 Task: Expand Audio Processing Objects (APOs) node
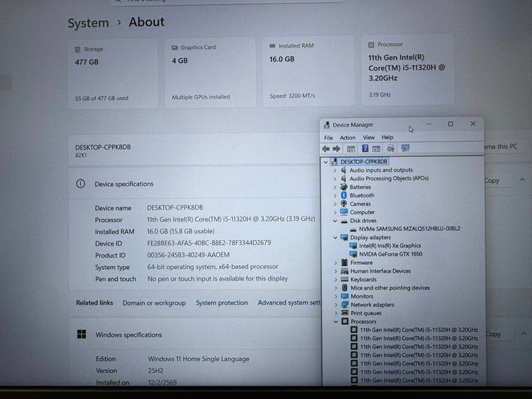coord(335,179)
